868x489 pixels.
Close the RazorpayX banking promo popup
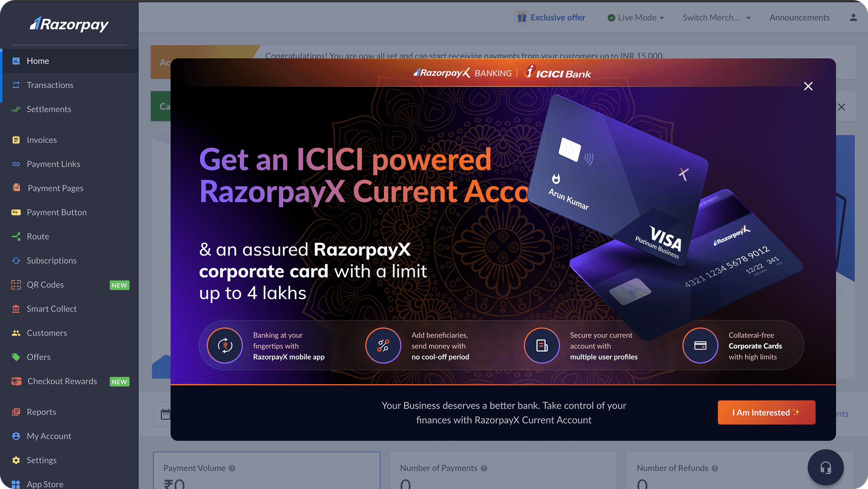(x=808, y=86)
